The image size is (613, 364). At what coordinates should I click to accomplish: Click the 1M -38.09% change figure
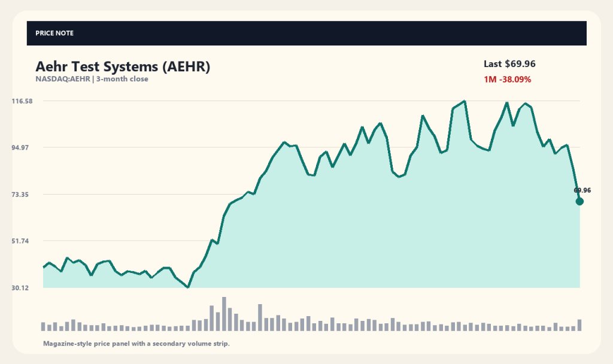coord(508,80)
